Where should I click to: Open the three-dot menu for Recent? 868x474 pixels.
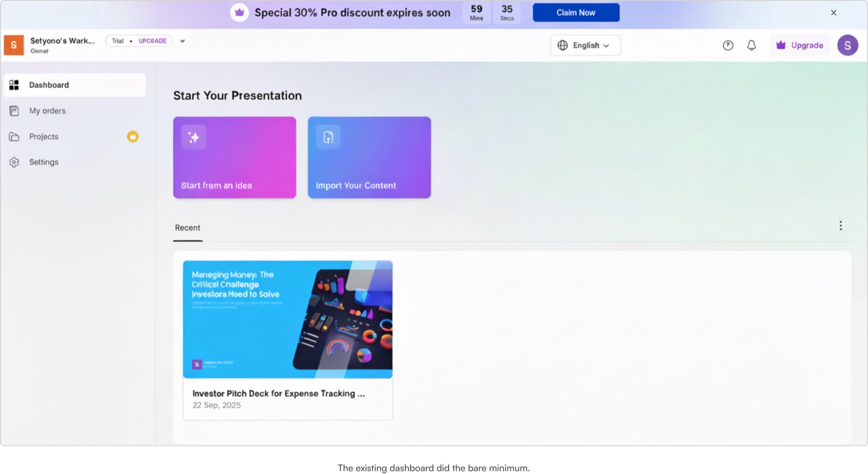click(x=840, y=226)
